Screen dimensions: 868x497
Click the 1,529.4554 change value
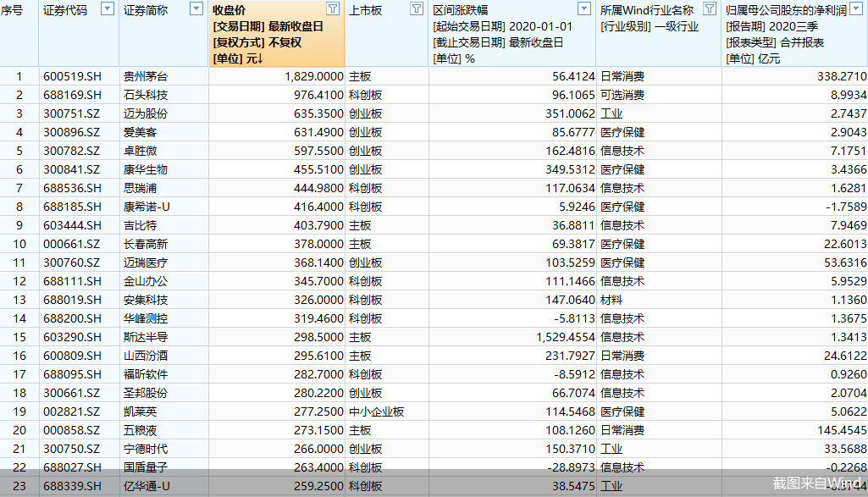565,337
